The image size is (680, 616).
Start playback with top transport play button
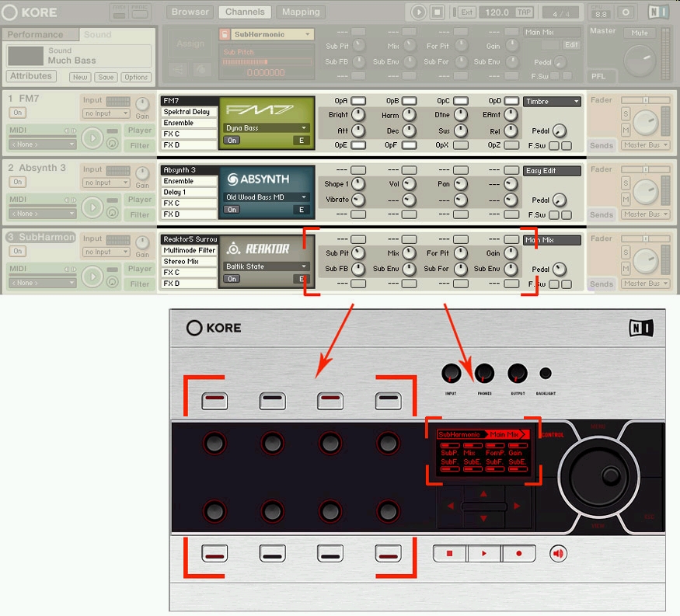point(419,12)
